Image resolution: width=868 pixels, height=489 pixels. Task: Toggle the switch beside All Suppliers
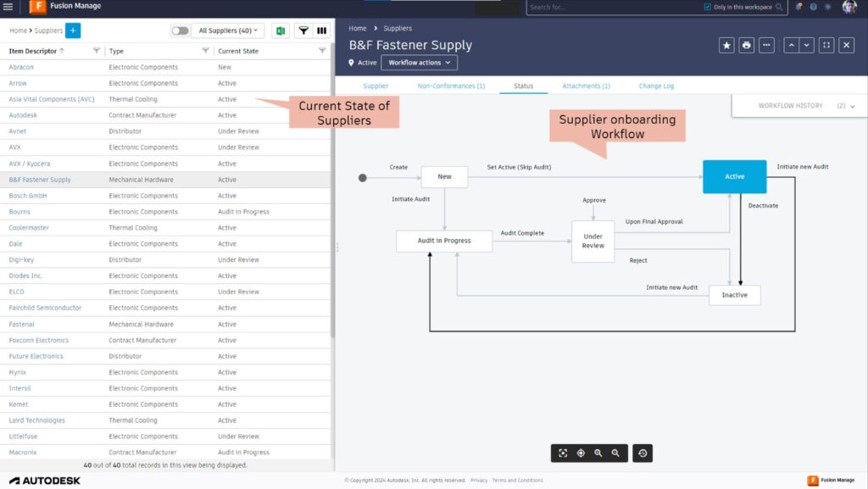click(x=180, y=31)
